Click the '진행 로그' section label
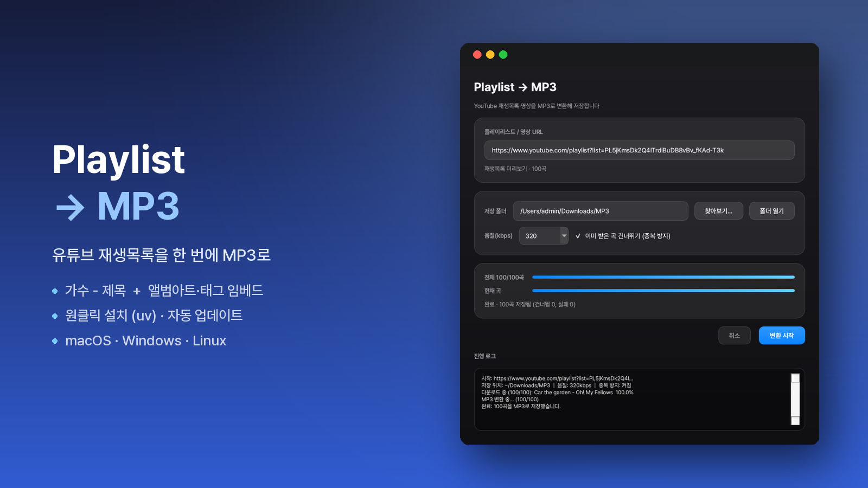This screenshot has width=868, height=488. click(485, 356)
